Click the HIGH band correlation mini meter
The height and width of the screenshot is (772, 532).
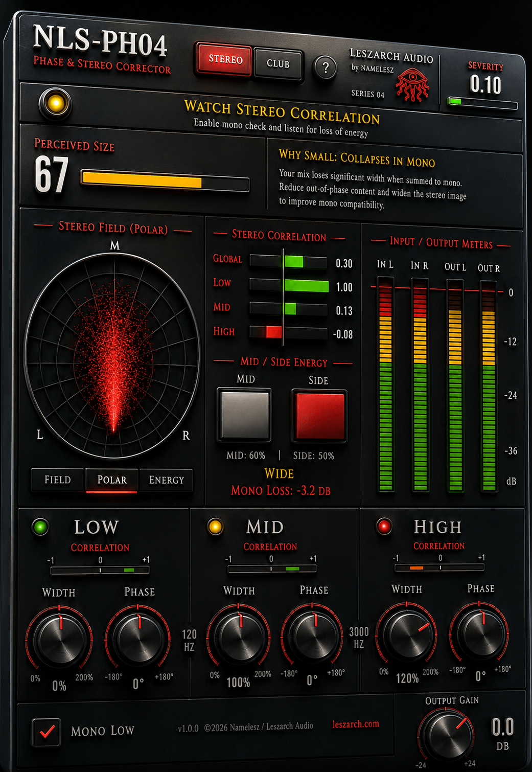440,567
